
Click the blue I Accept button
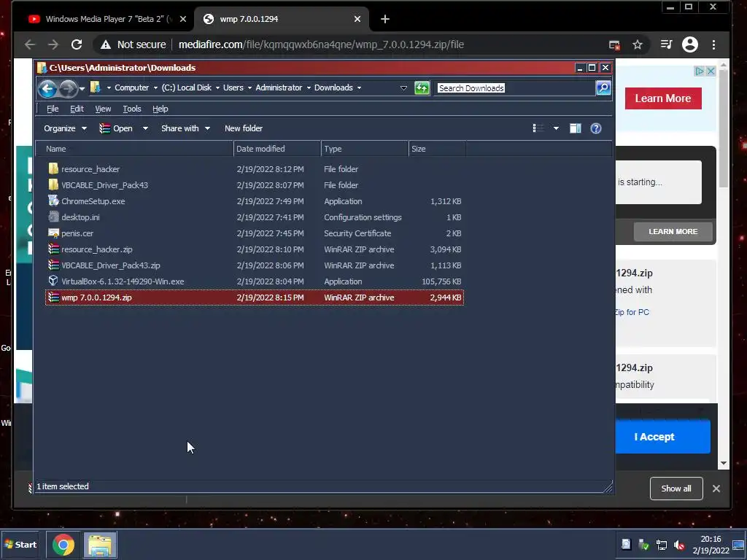[662, 437]
